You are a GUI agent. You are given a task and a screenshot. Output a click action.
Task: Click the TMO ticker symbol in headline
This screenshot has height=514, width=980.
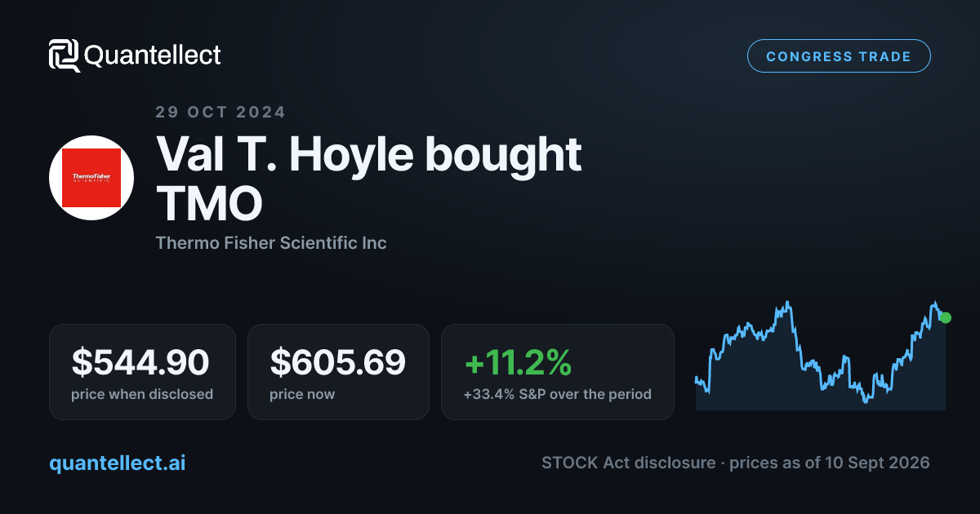(209, 205)
